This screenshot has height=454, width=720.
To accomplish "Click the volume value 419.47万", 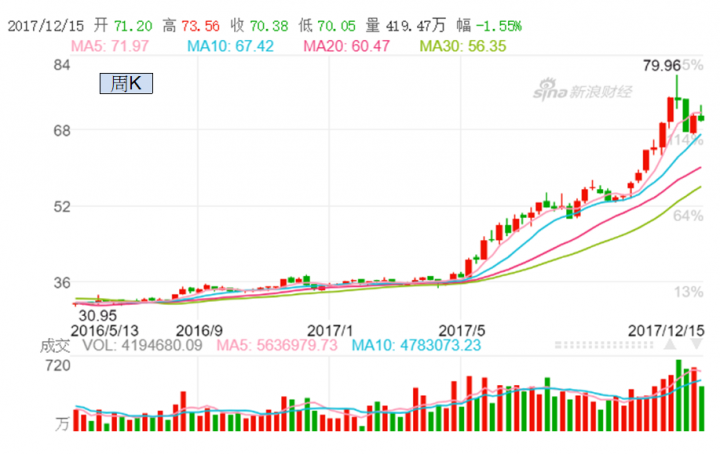I will click(416, 26).
